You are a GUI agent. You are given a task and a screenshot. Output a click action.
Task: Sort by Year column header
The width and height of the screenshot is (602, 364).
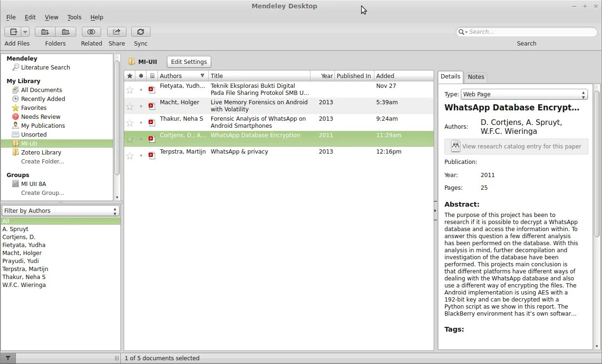coord(323,76)
